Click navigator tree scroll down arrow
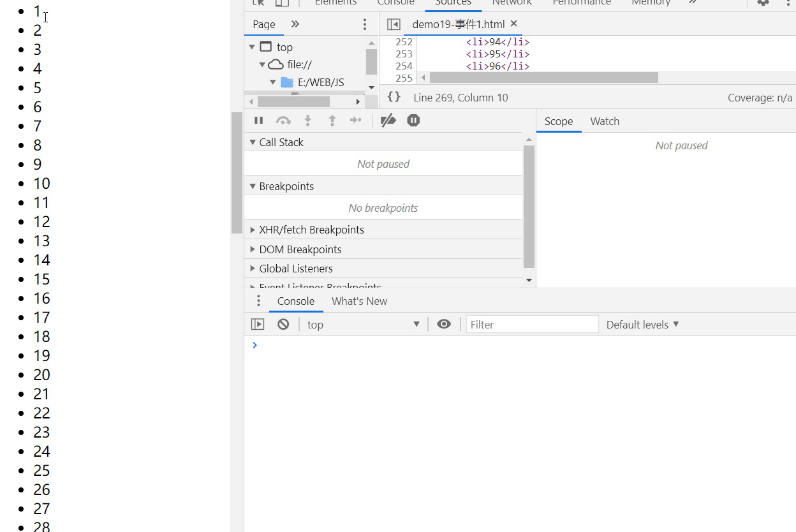The image size is (796, 532). [371, 87]
